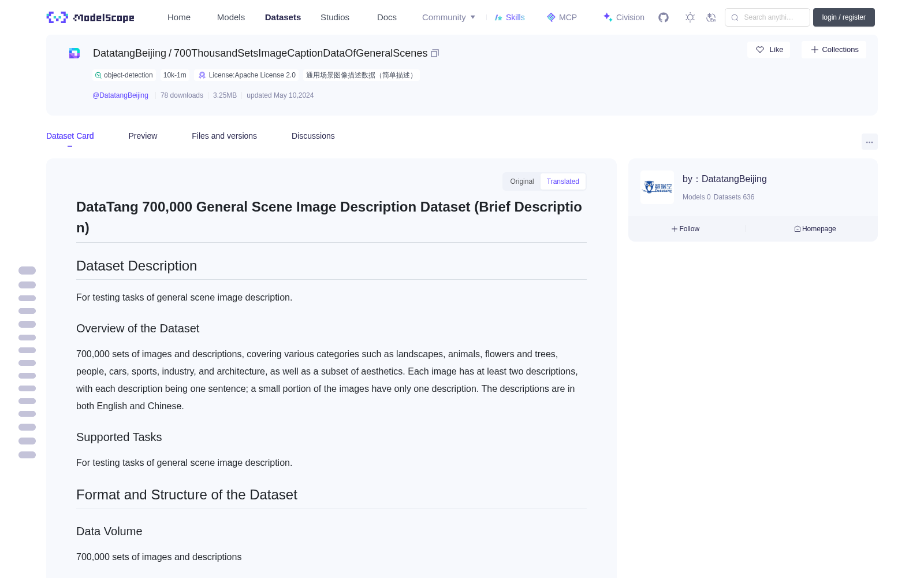Viewport: 924px width, 578px height.
Task: Click the "78 downloads" text
Action: point(182,95)
